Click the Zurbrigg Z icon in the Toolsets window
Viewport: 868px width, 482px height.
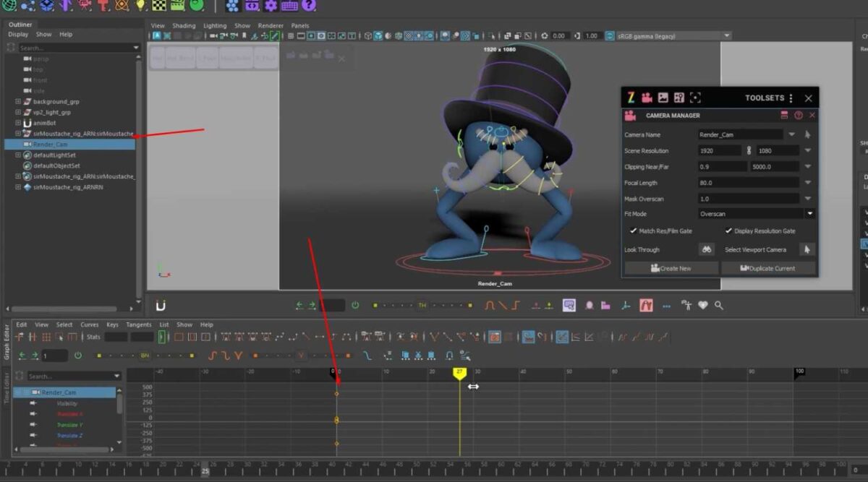tap(632, 98)
